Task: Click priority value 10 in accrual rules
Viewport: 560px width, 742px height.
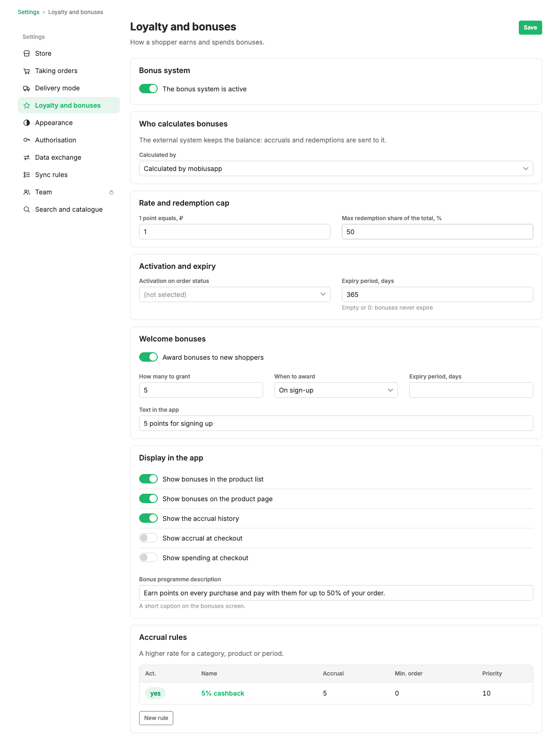Action: tap(486, 693)
